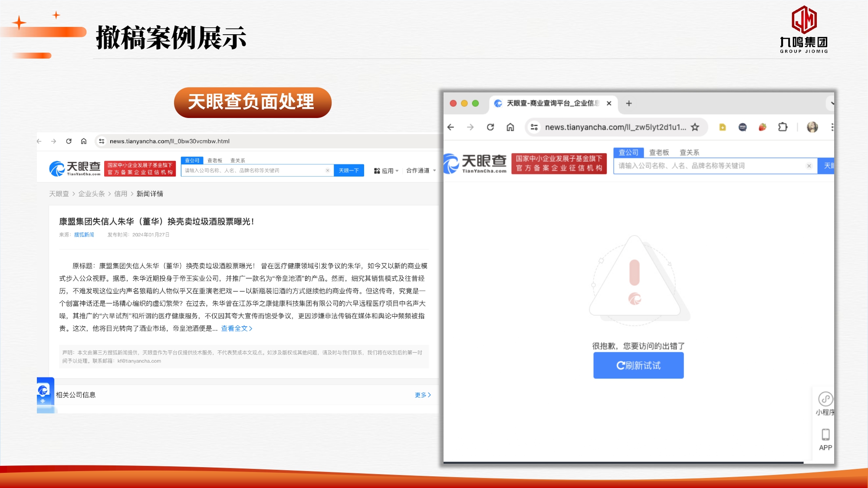Clear search field in right window
This screenshot has width=868, height=488.
click(x=809, y=166)
